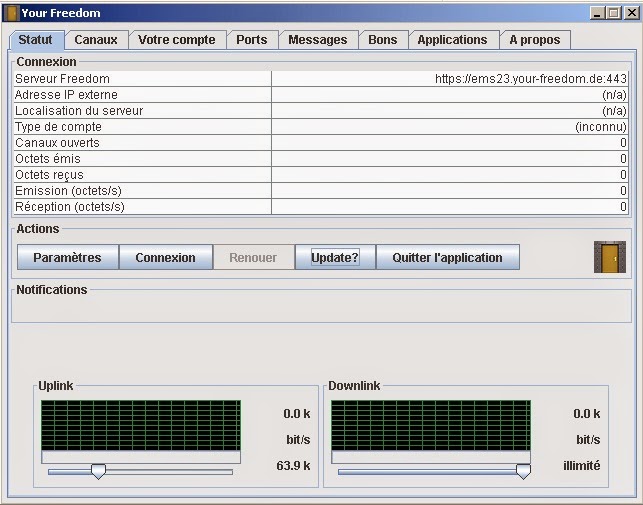This screenshot has width=643, height=505.
Task: Click Quitter l'application button
Action: tap(448, 257)
